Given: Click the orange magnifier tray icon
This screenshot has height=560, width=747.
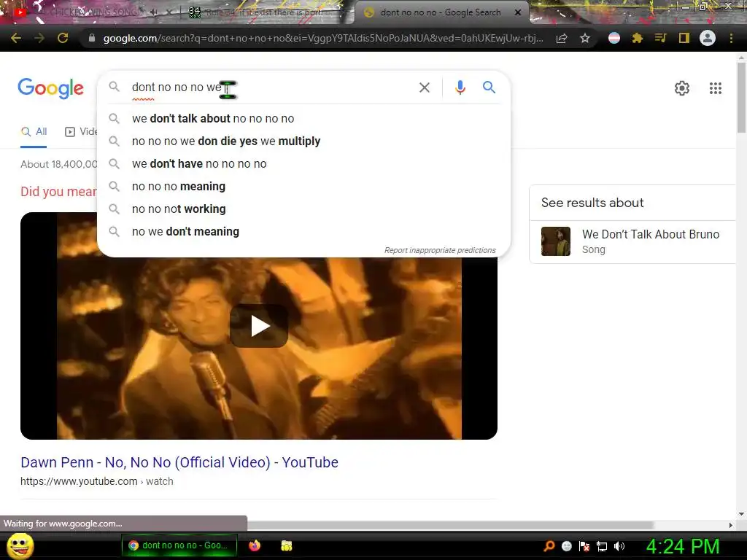Looking at the screenshot, I should [549, 546].
